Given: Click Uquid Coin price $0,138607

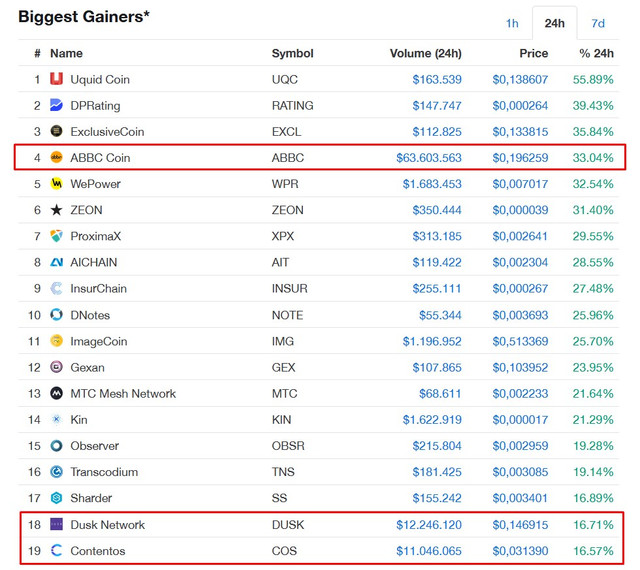Looking at the screenshot, I should (520, 79).
